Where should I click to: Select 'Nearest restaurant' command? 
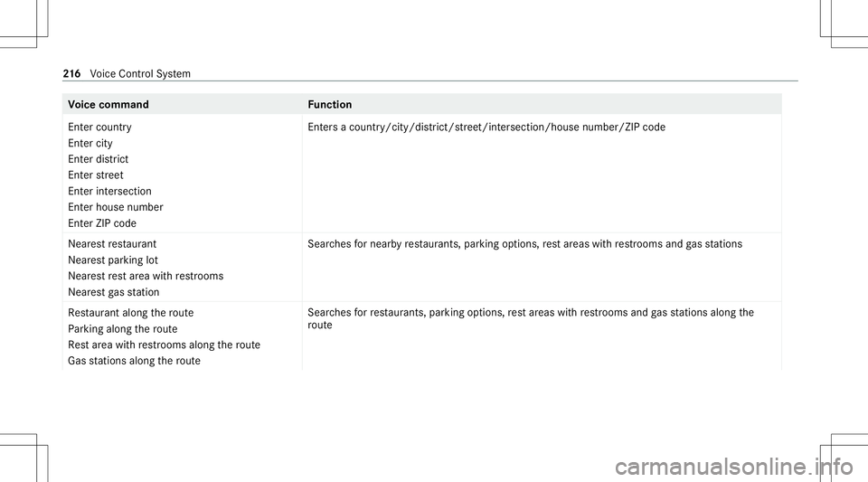coord(112,244)
